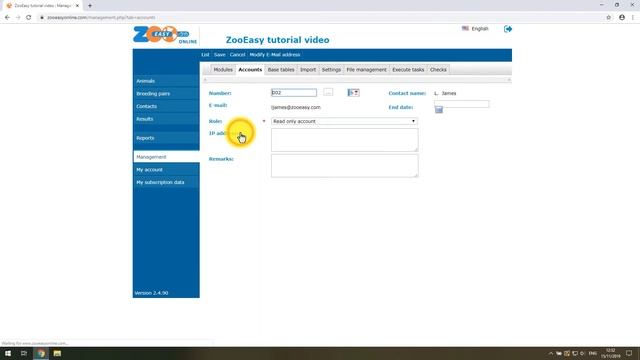The image size is (640, 360).
Task: Click the logout icon at top right
Action: click(508, 29)
